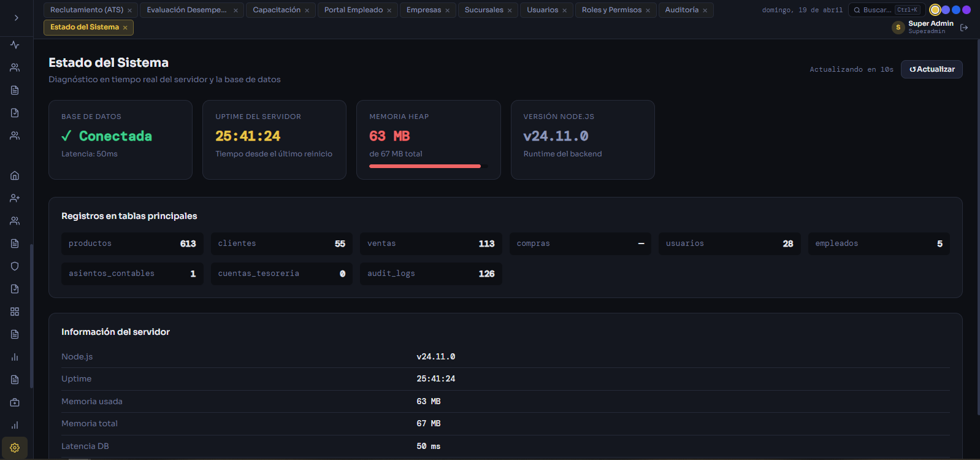Expand the collapsed sidebar with the chevron

16,18
